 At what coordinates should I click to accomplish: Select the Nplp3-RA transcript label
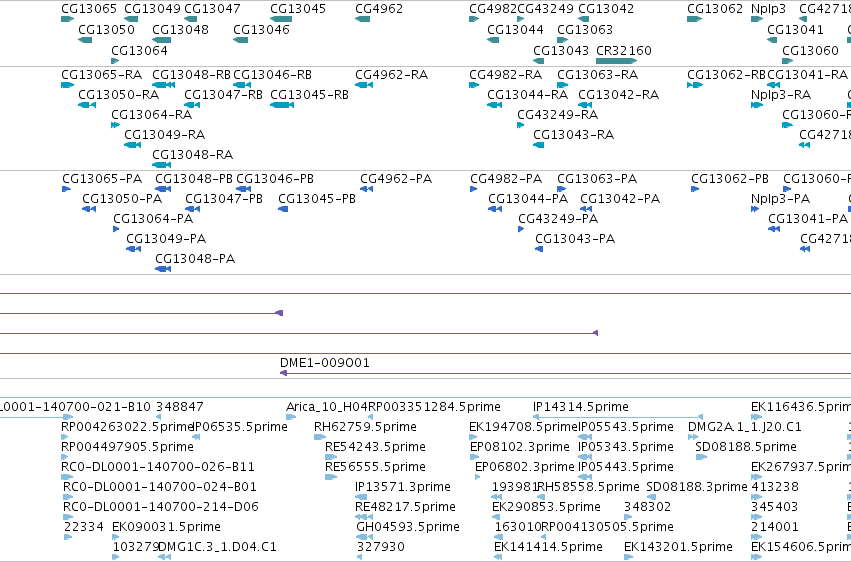[781, 94]
